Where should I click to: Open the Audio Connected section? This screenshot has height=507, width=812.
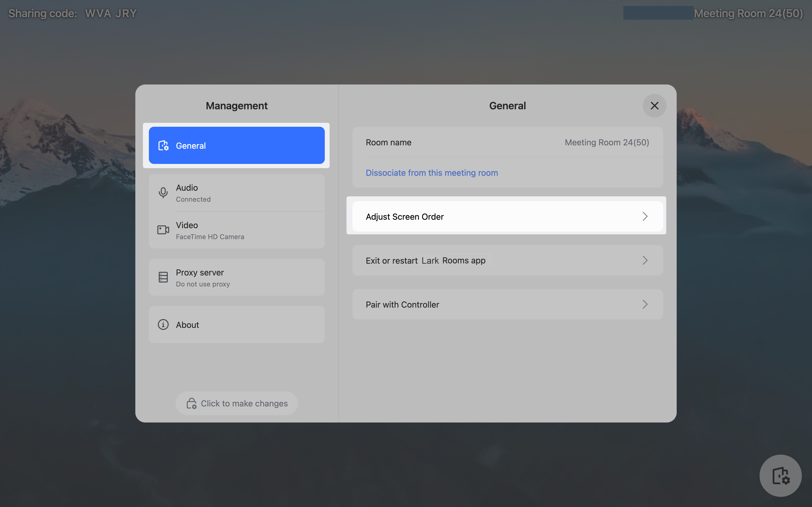click(x=237, y=193)
